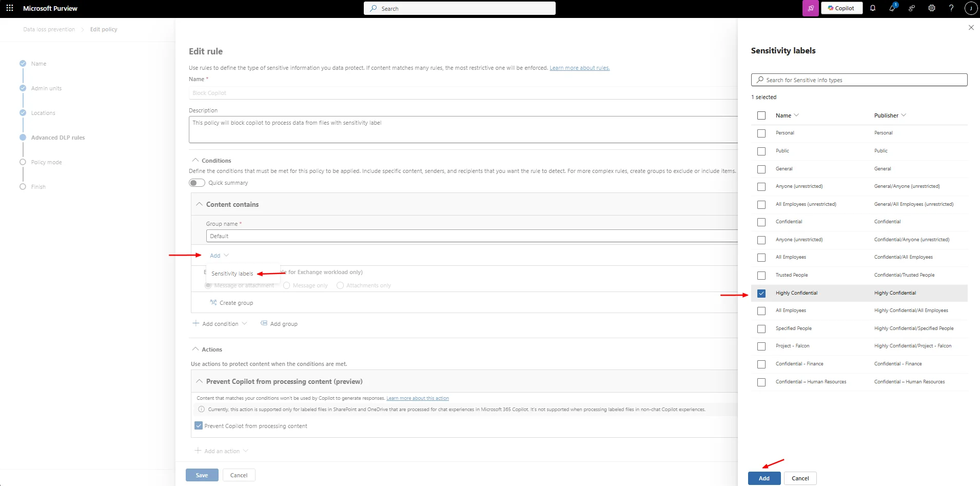Check the Project - Falcon checkbox
Screen dimensions: 980x486
pyautogui.click(x=761, y=346)
